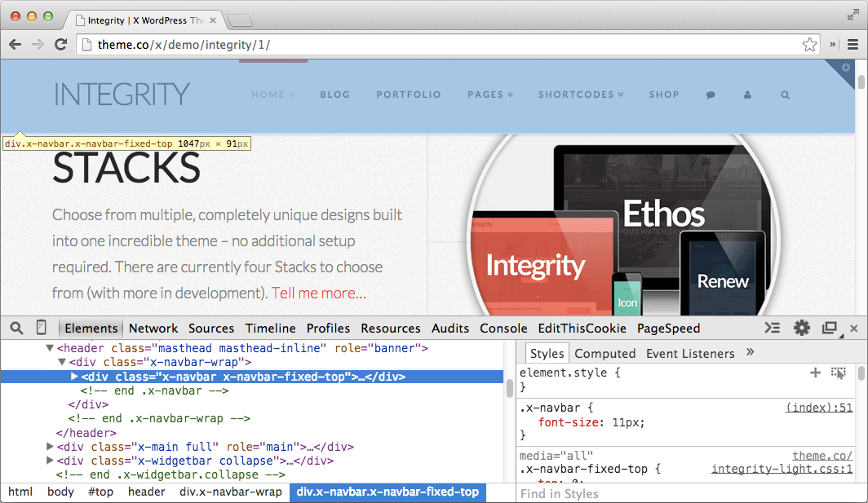Toggle element state icon in Styles pane
Image resolution: width=868 pixels, height=503 pixels.
click(x=839, y=373)
